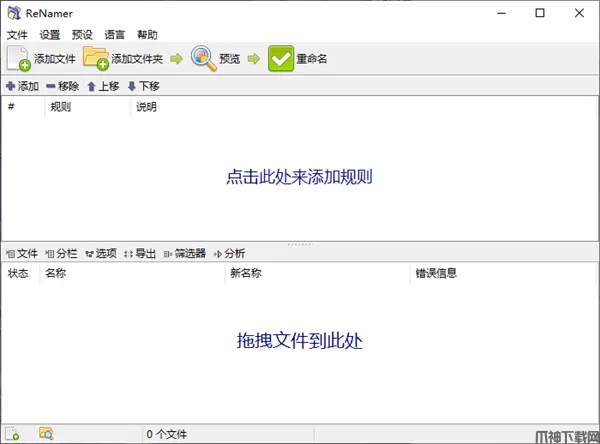This screenshot has height=444, width=600.
Task: Close the ReNamer window
Action: pos(579,13)
